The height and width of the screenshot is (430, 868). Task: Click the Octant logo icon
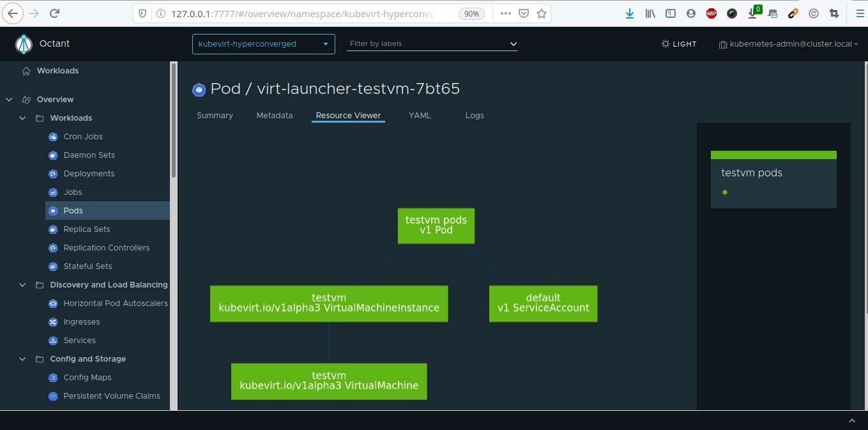(24, 43)
